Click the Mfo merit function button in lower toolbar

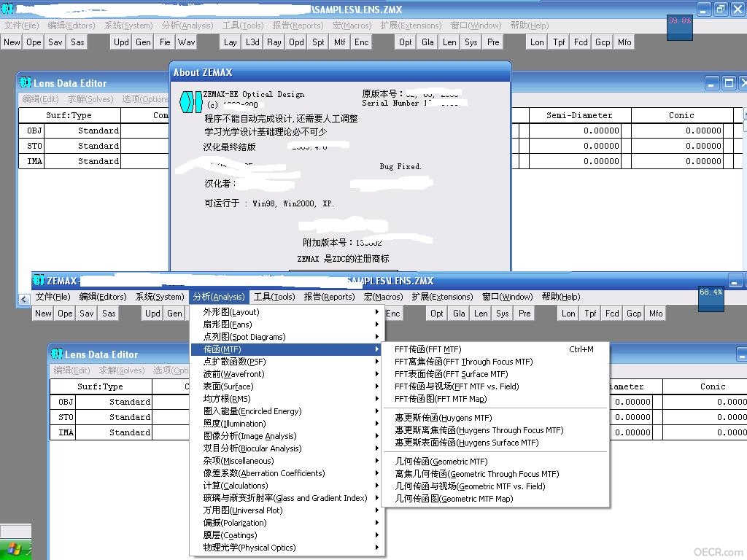(x=656, y=314)
